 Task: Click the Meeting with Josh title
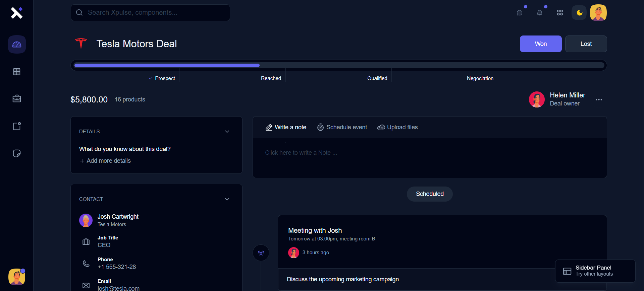click(x=315, y=230)
